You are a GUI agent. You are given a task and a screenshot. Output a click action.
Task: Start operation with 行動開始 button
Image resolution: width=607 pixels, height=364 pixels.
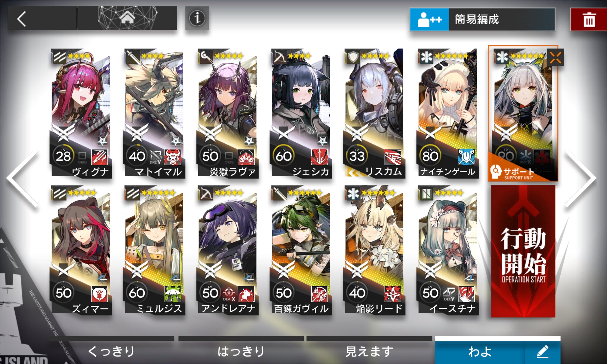(x=523, y=251)
